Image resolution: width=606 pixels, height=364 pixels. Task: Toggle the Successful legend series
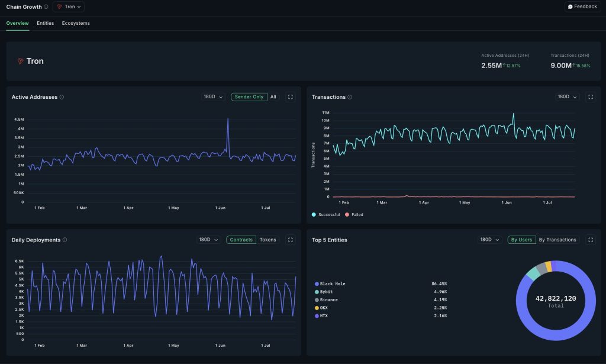point(326,214)
